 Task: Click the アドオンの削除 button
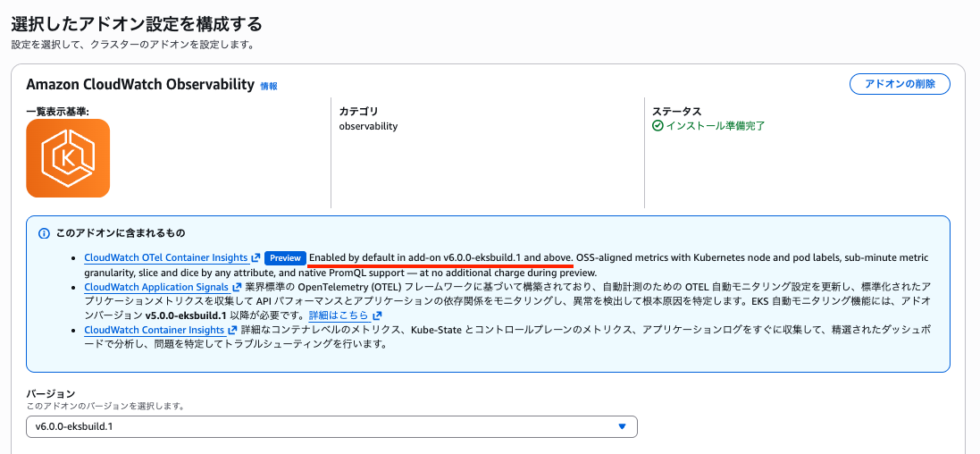coord(900,84)
